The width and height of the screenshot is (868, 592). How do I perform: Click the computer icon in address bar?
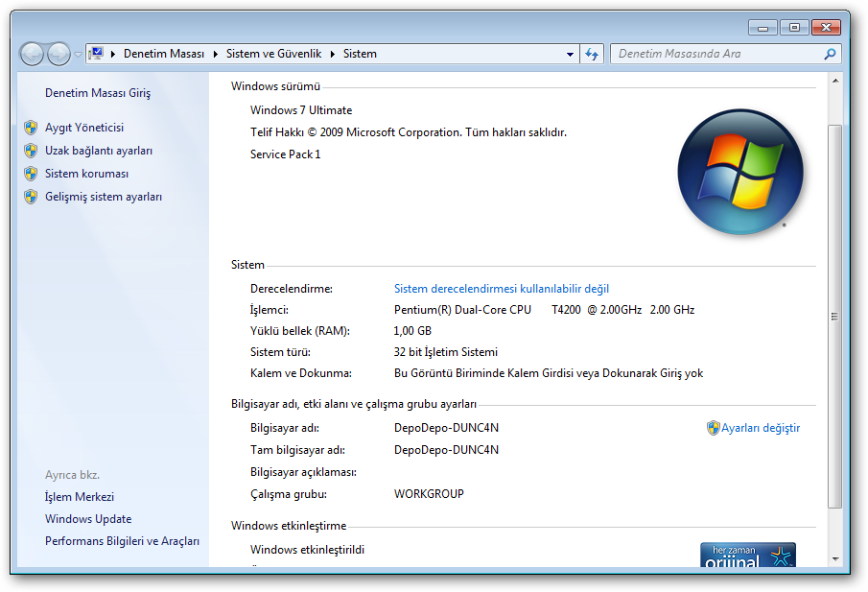(x=96, y=54)
